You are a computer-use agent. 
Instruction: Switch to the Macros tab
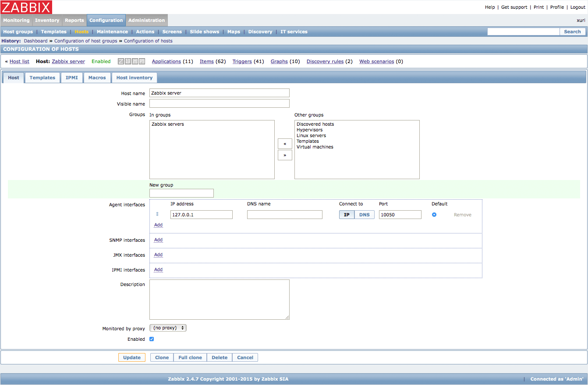pos(97,78)
